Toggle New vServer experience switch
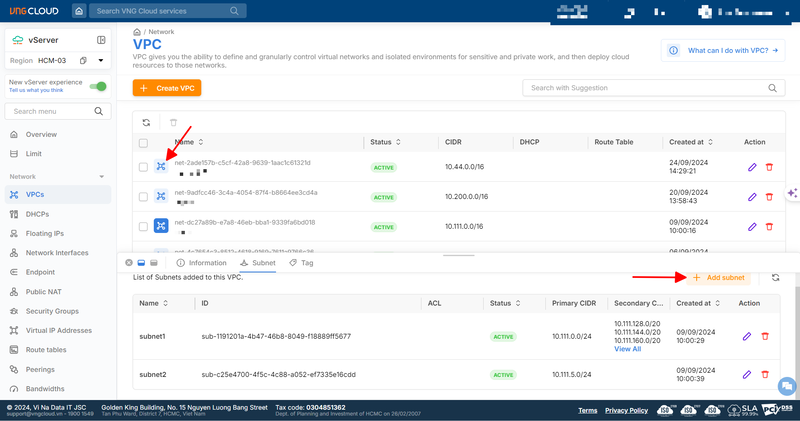 pos(98,87)
